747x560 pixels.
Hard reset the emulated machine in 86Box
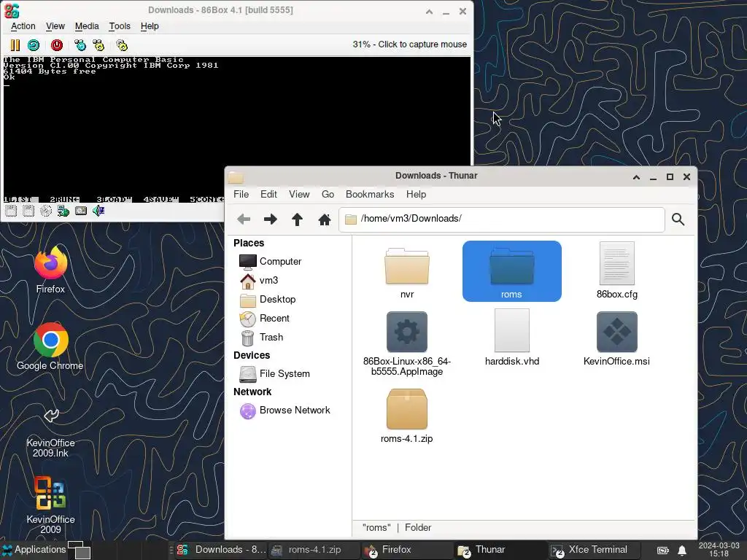(x=34, y=45)
